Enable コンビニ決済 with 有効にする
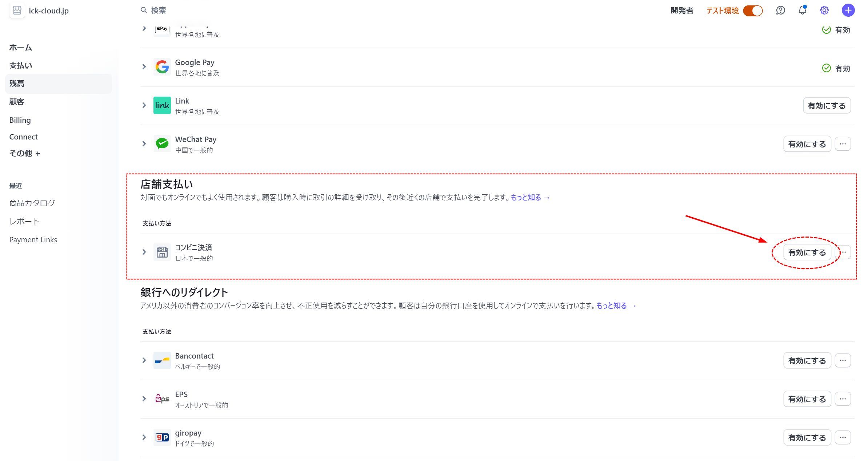This screenshot has height=461, width=868. point(807,252)
